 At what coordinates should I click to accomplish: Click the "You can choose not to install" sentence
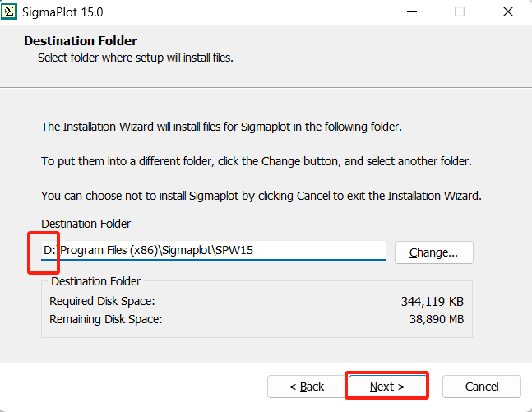click(261, 196)
